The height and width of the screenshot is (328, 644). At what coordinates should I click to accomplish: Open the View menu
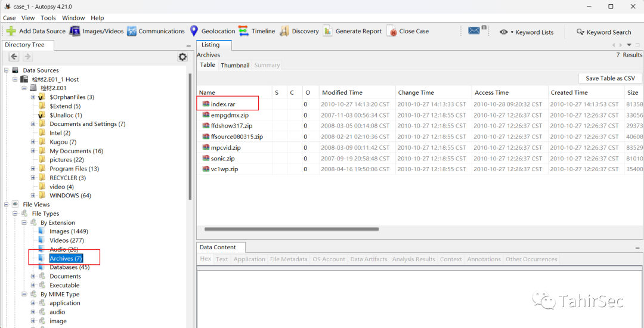(28, 18)
